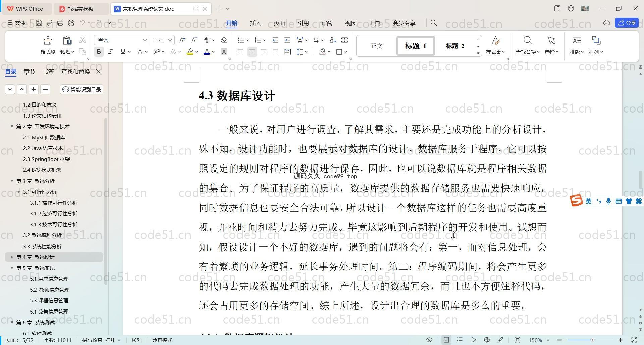Click the Layout typesetting icon
This screenshot has width=644, height=345.
[577, 41]
